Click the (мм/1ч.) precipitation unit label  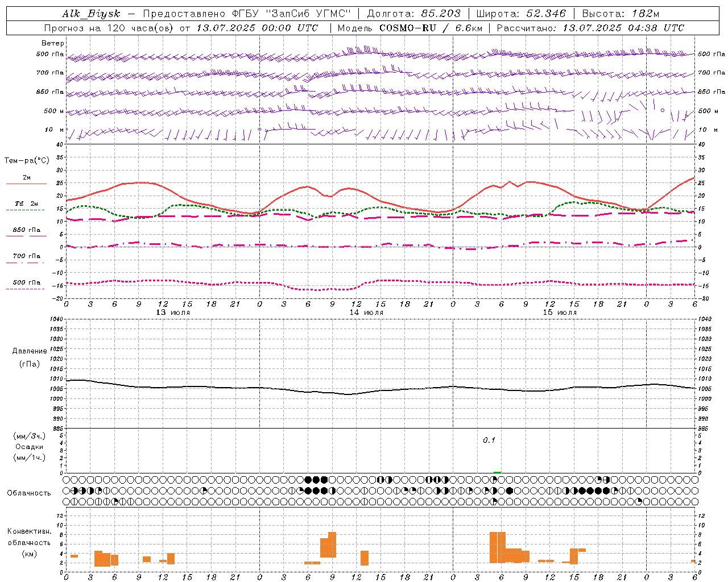(30, 458)
